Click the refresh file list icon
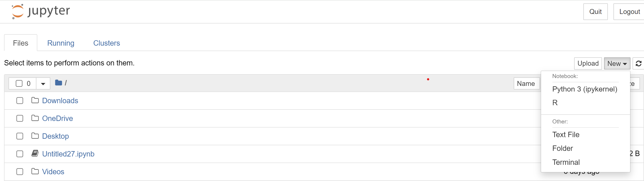 (638, 64)
